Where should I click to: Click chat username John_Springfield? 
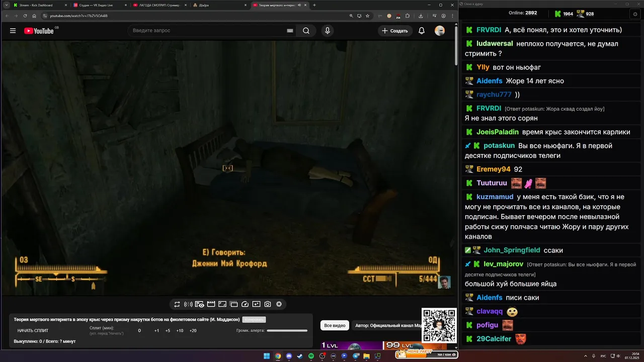pyautogui.click(x=512, y=250)
